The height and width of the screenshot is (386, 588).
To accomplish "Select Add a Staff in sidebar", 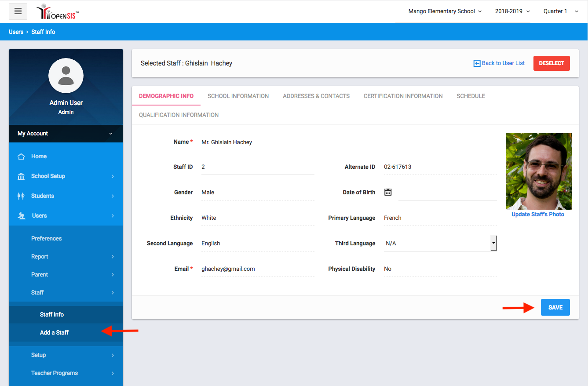I will (x=54, y=332).
